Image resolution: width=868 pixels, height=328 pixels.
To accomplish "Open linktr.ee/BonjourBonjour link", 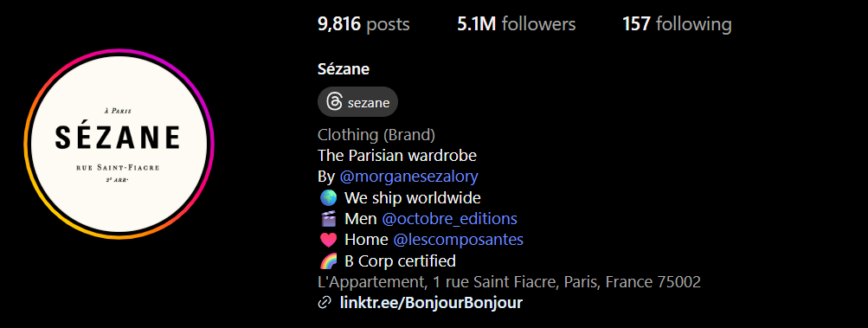I will pyautogui.click(x=431, y=303).
